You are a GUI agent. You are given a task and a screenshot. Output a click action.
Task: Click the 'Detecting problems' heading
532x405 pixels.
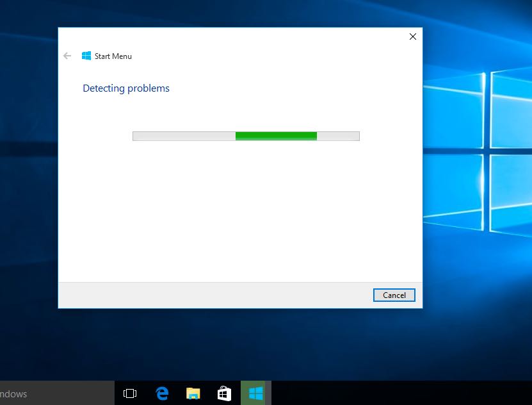(126, 88)
